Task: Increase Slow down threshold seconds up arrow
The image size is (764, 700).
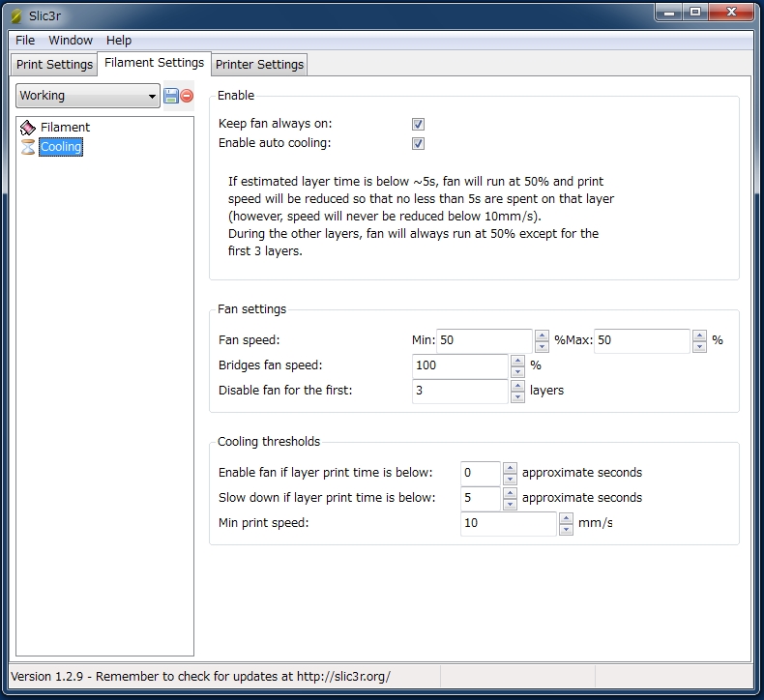Action: tap(510, 493)
